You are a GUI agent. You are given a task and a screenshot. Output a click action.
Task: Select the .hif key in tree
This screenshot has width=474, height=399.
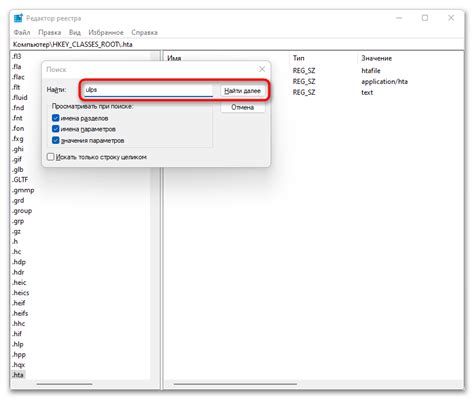17,334
